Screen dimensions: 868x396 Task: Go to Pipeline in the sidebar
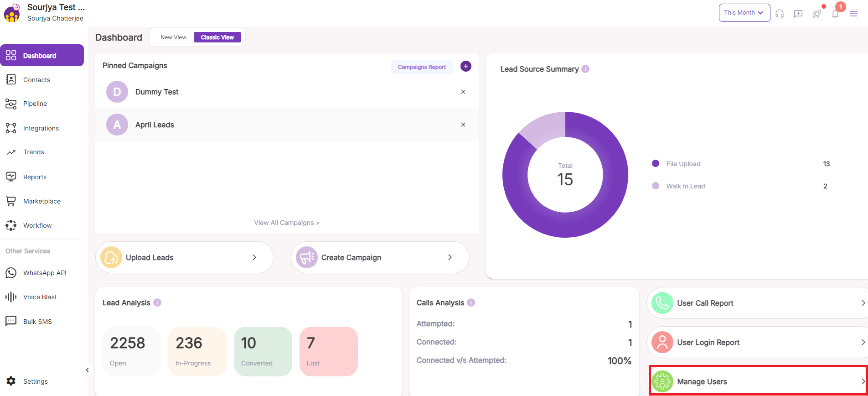pos(35,104)
